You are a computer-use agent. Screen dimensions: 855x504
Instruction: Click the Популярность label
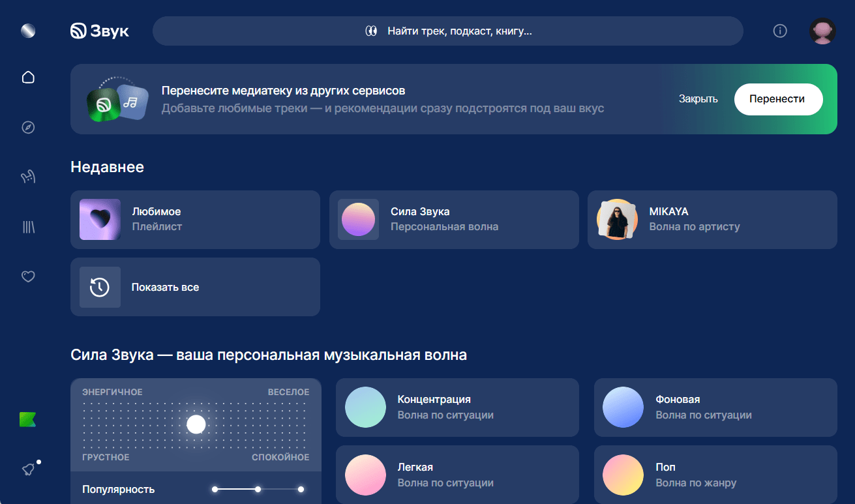(119, 489)
